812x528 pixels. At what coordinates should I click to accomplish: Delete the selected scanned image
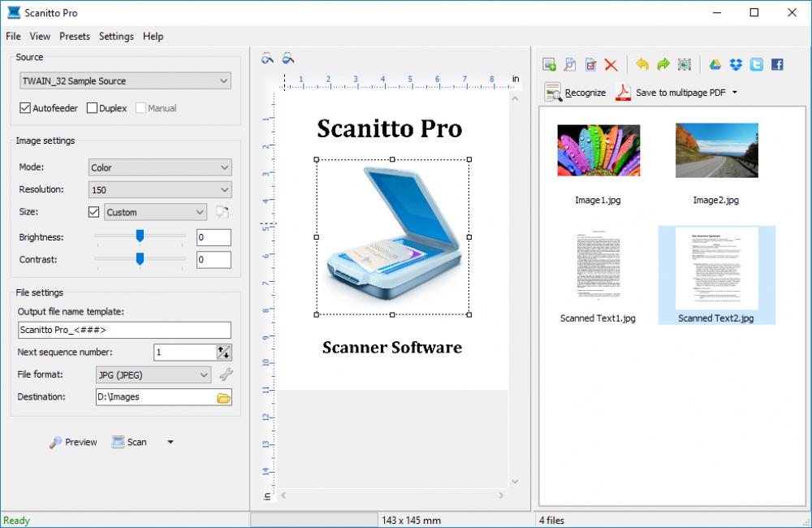tap(611, 64)
